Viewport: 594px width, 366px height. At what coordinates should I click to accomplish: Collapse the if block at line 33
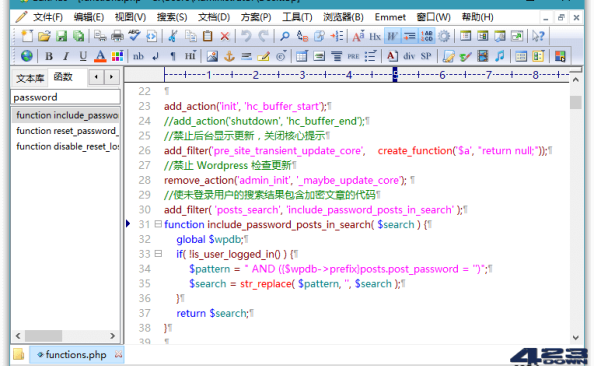point(158,254)
